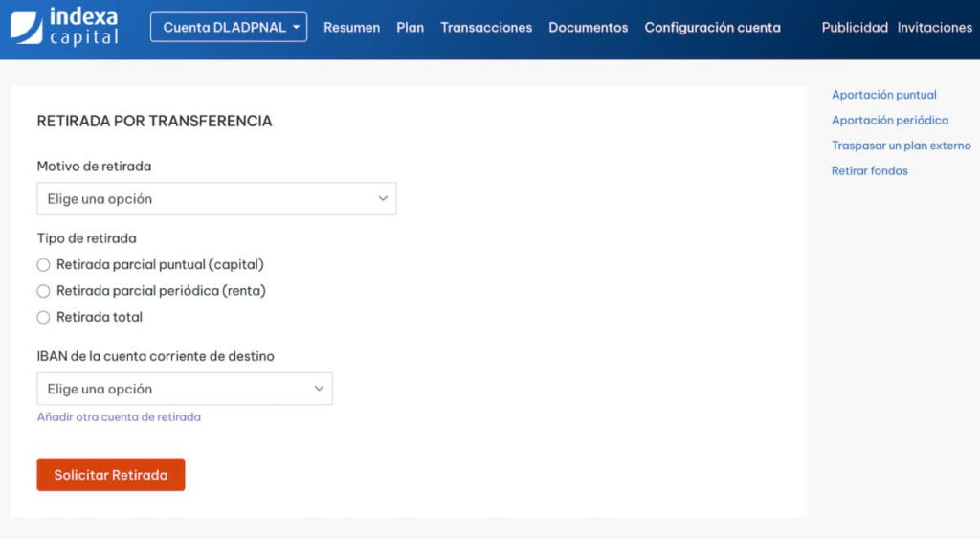Click Traspasar un plan externo link
Screen dimensions: 980x539
click(901, 146)
